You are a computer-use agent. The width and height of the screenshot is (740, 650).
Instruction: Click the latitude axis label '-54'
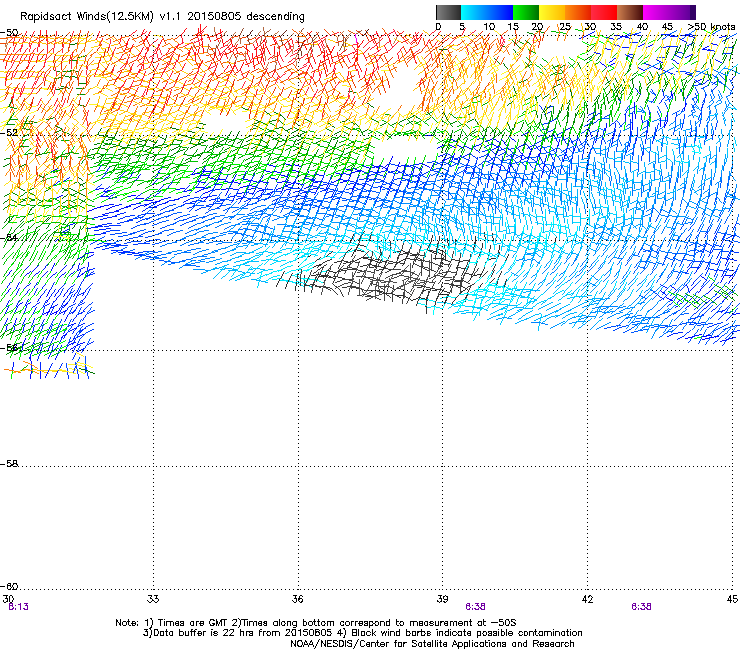(9, 237)
